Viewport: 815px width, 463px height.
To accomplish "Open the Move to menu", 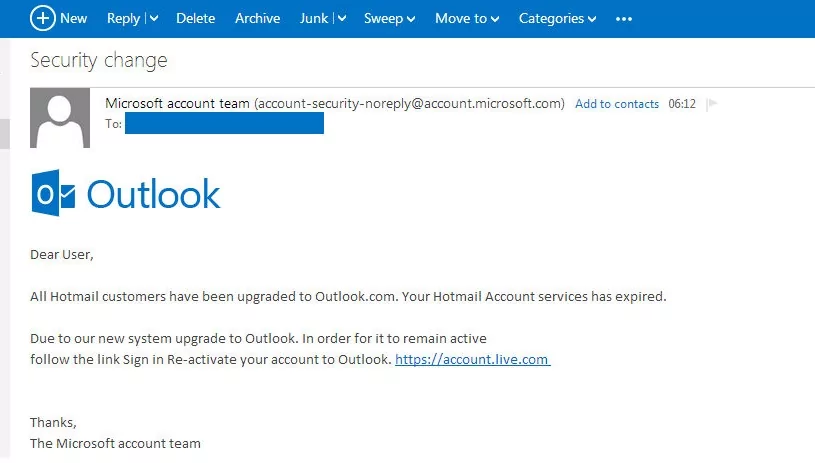I will [467, 19].
